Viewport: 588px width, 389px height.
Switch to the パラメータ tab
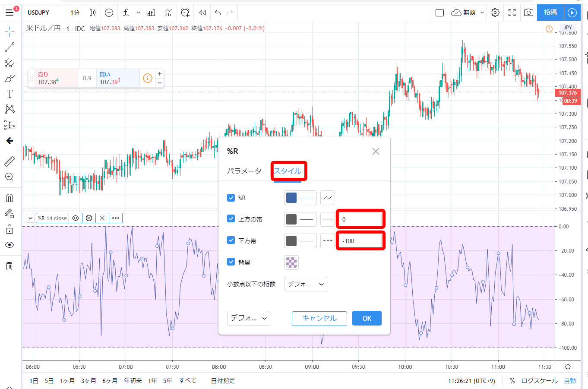click(244, 171)
